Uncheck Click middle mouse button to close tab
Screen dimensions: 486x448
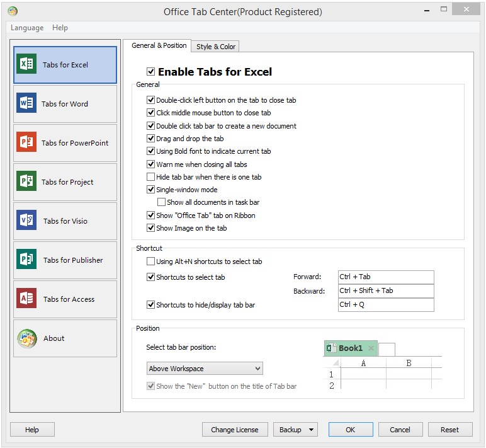150,113
